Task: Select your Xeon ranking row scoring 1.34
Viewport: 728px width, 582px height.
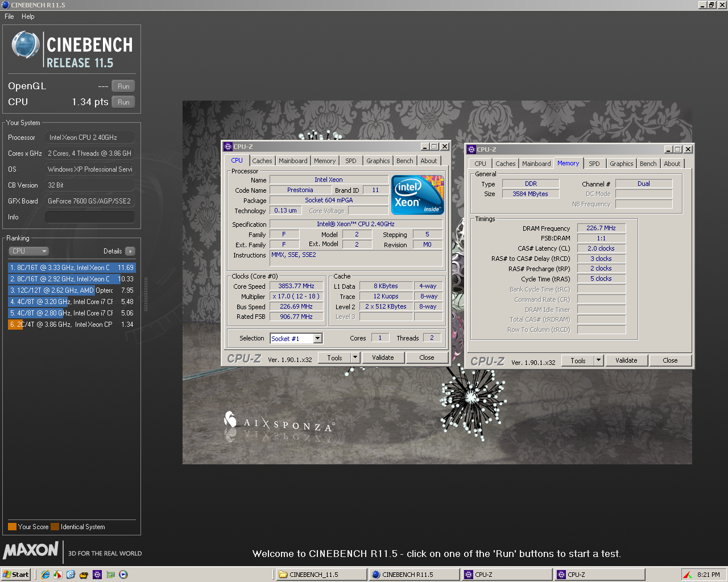Action: tap(72, 325)
